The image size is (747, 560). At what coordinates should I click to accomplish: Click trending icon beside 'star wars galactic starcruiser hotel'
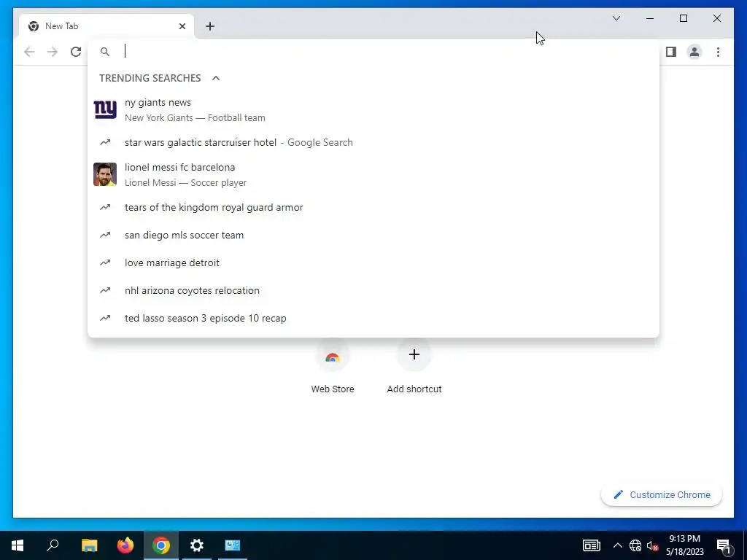(105, 142)
